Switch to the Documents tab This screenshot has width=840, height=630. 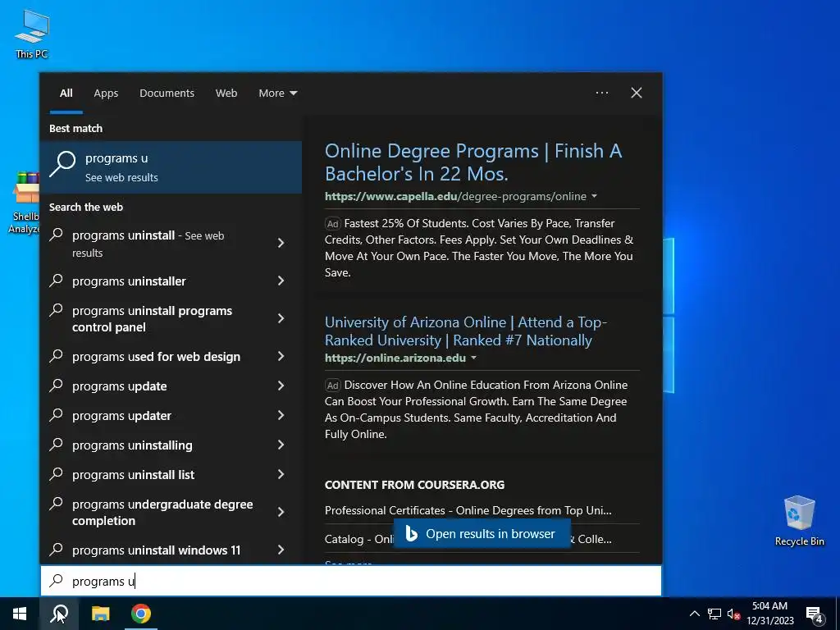pyautogui.click(x=167, y=94)
